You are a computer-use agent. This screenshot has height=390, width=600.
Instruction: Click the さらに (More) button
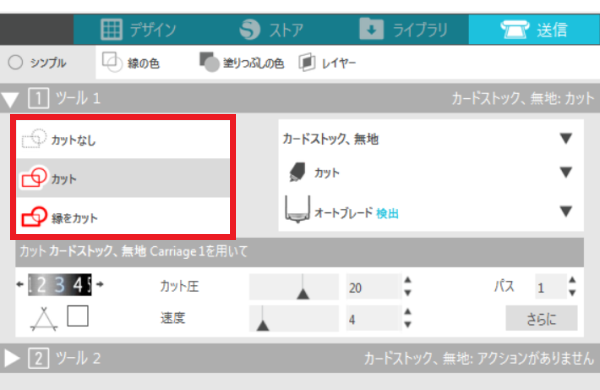click(x=541, y=318)
